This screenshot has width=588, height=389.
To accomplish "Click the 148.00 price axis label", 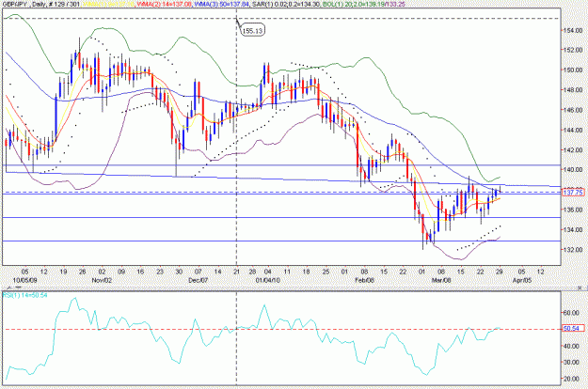I will click(573, 90).
